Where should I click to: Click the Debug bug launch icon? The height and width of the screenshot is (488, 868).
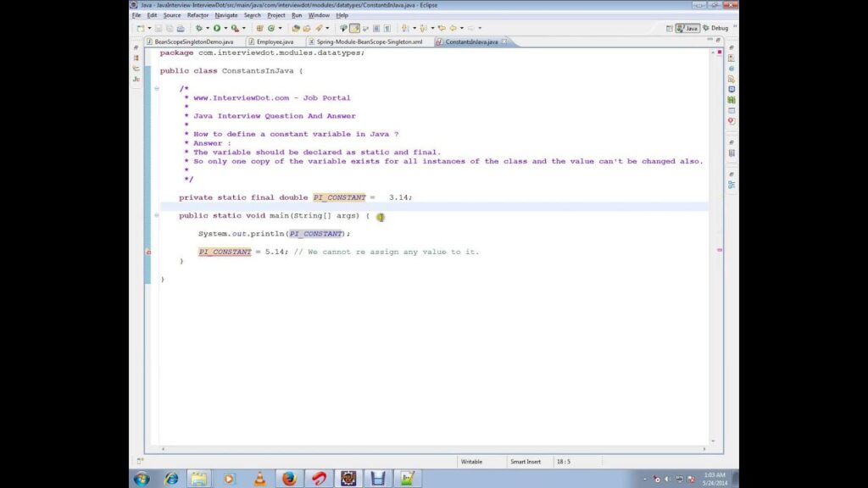coord(198,28)
